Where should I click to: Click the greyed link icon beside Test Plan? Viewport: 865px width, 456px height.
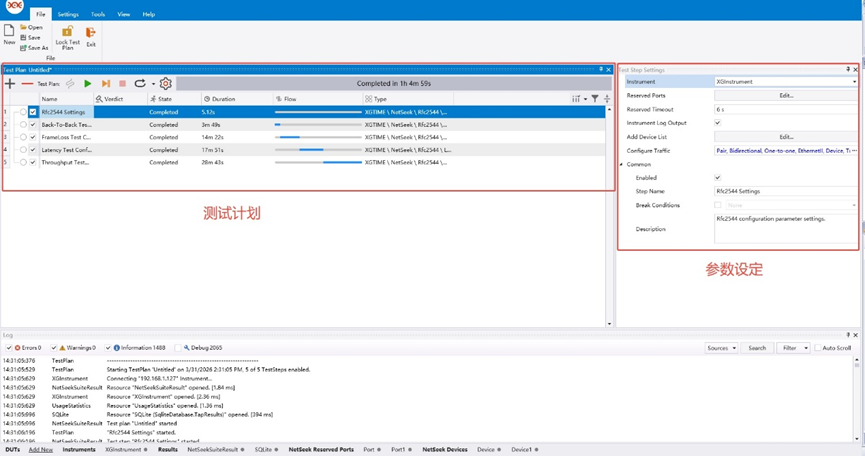(x=70, y=83)
